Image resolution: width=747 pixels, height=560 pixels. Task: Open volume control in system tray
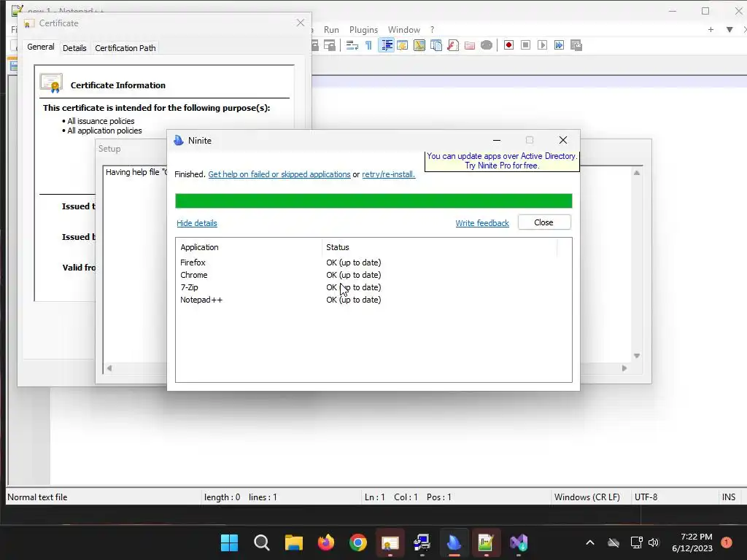pyautogui.click(x=654, y=542)
